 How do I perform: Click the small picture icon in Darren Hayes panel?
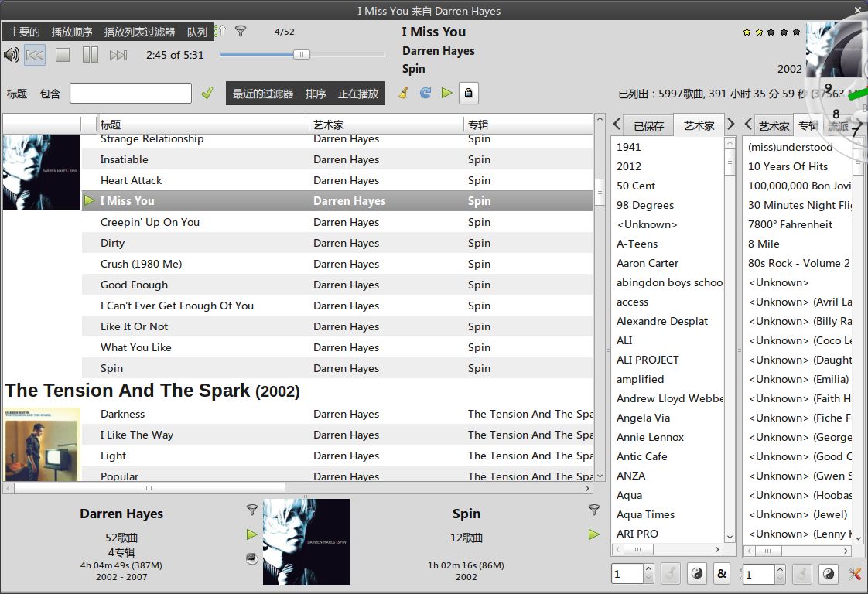[252, 558]
